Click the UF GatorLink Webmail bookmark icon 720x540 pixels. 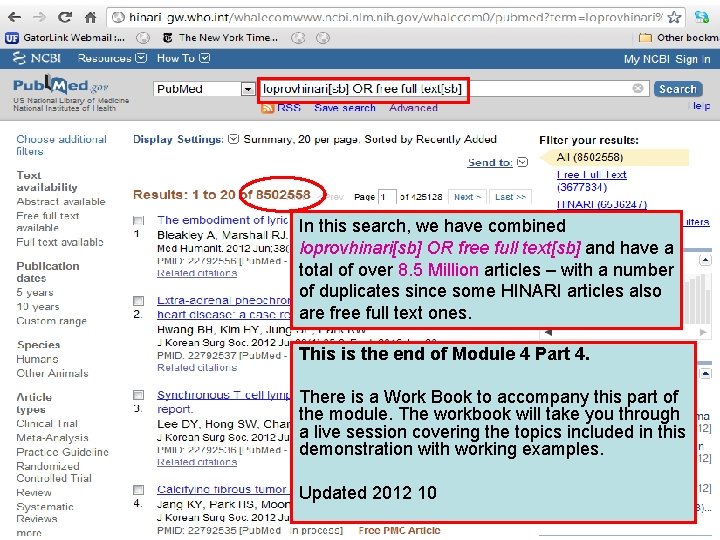point(11,38)
